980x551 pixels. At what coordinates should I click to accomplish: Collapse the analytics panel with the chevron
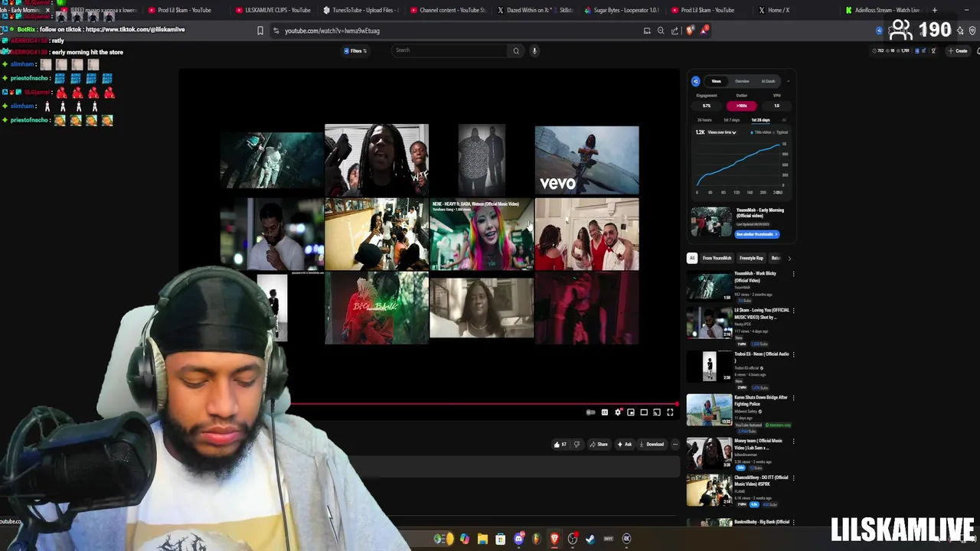(789, 81)
